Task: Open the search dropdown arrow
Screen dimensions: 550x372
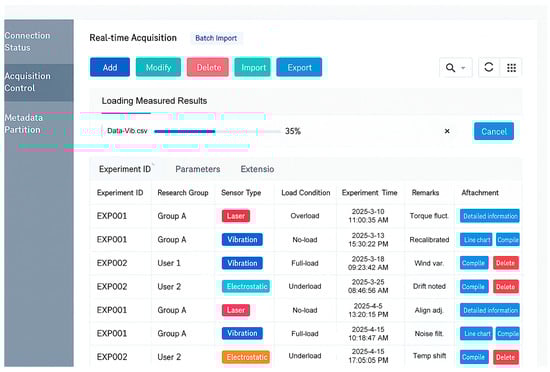Action: (463, 68)
